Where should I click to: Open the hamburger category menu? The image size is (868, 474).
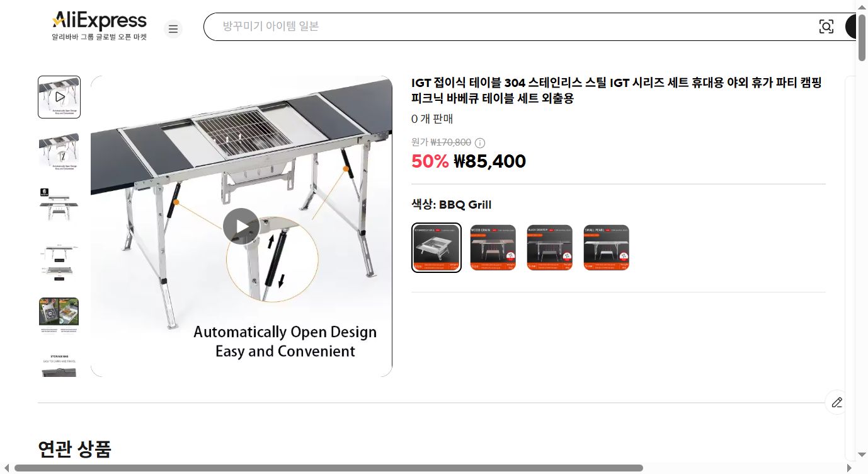click(173, 29)
